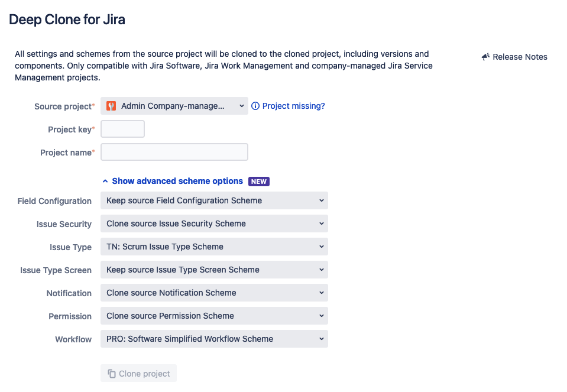Click the orange project avatar in Source project selector
The height and width of the screenshot is (392, 567).
pos(111,105)
